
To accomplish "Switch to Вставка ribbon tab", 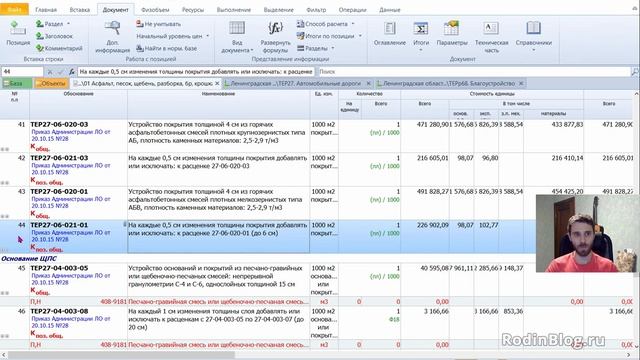I will (80, 9).
